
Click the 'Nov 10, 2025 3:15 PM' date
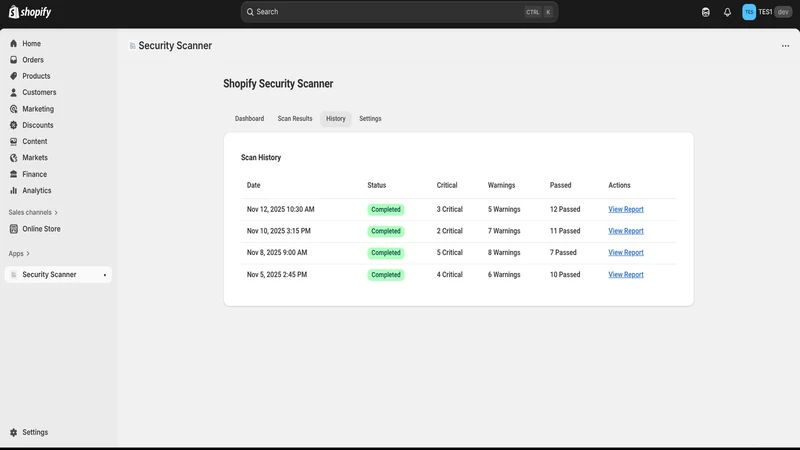[x=279, y=231]
